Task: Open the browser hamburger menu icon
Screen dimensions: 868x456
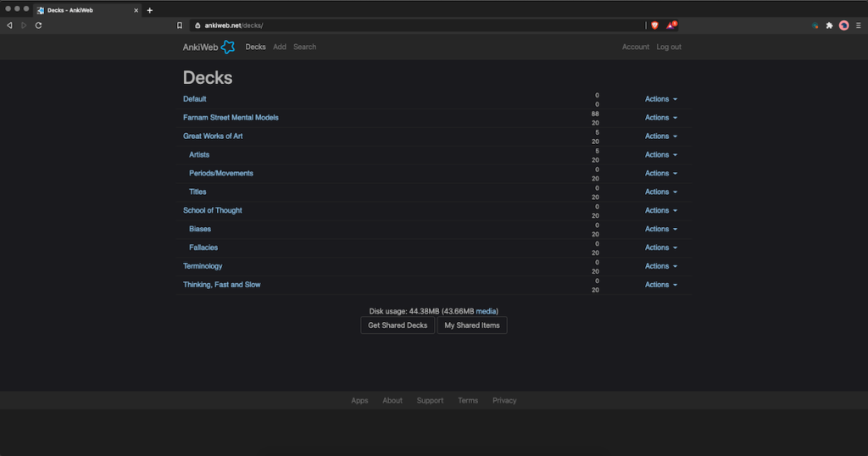Action: click(x=859, y=25)
